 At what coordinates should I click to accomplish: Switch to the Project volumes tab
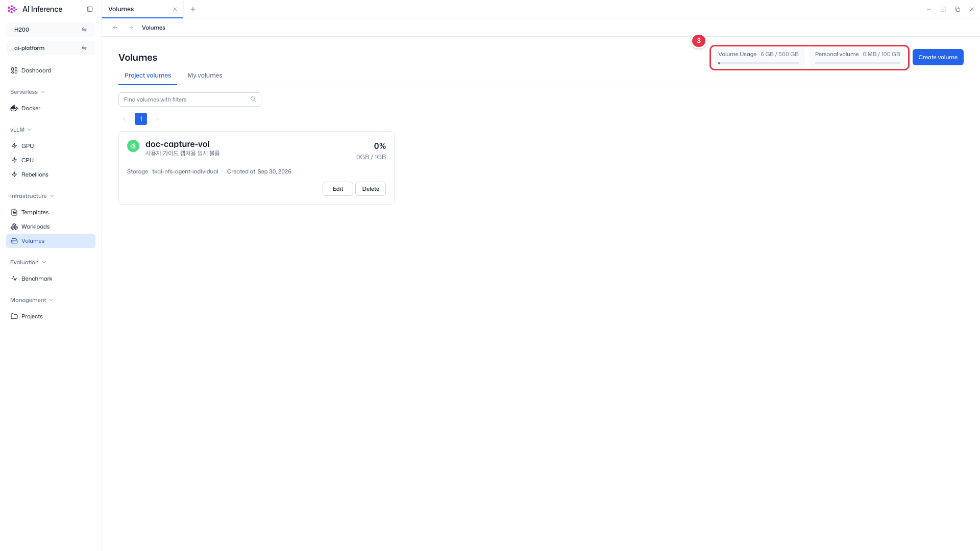[x=148, y=76]
